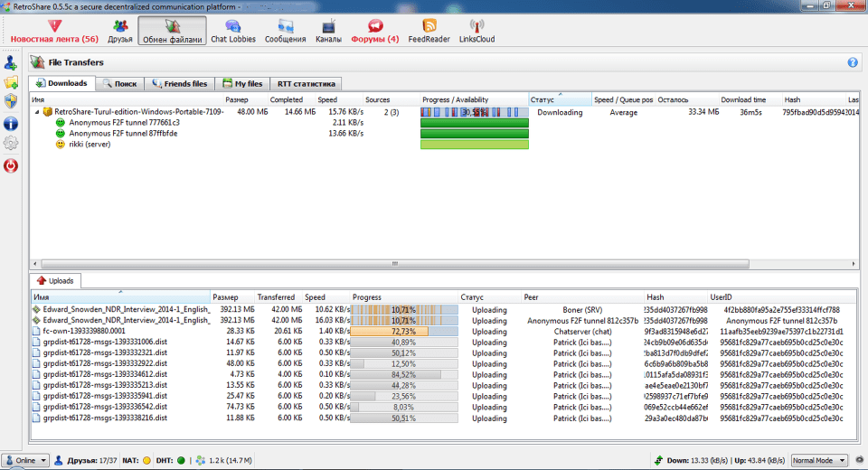Click smiley icon of tunnel 87ffbfde
The height and width of the screenshot is (470, 868).
click(x=61, y=134)
